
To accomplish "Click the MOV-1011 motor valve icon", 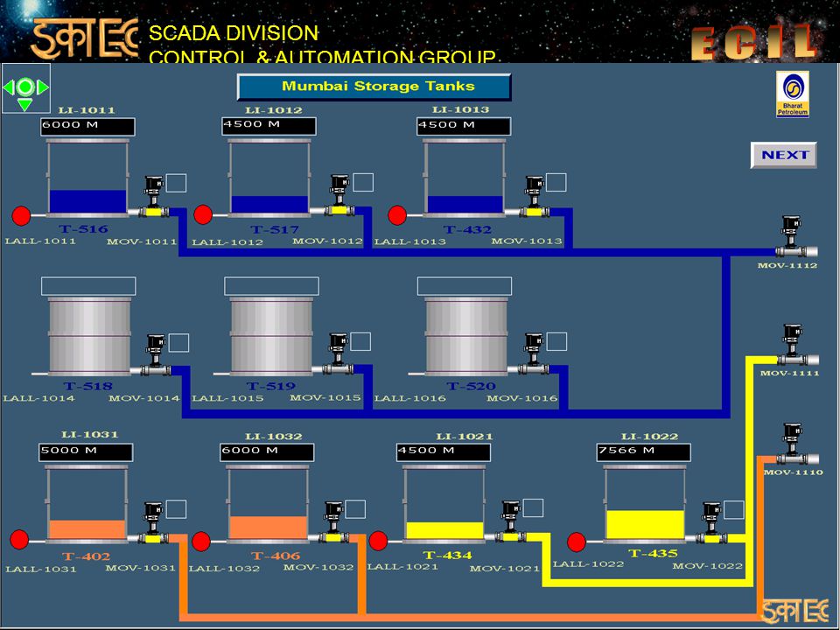I will point(154,196).
